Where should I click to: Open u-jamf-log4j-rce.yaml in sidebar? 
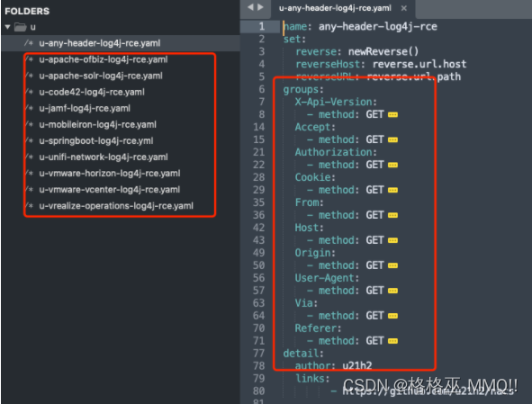[x=85, y=109]
